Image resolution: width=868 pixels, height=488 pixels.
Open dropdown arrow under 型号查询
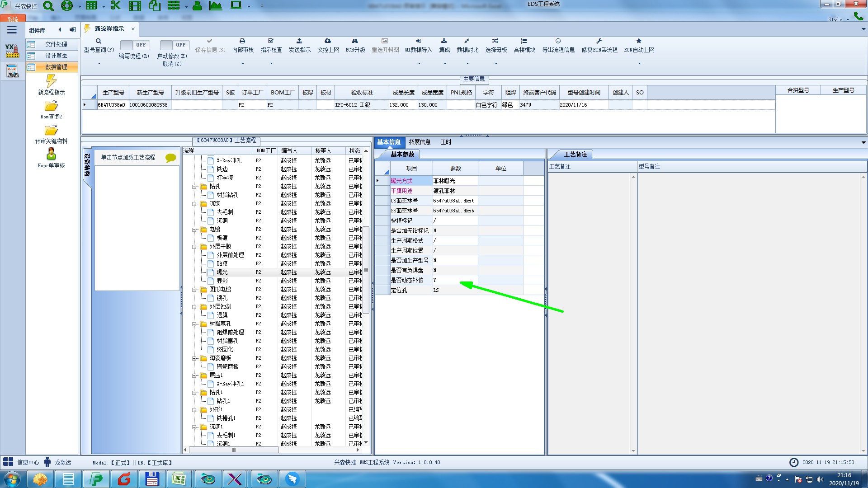99,63
